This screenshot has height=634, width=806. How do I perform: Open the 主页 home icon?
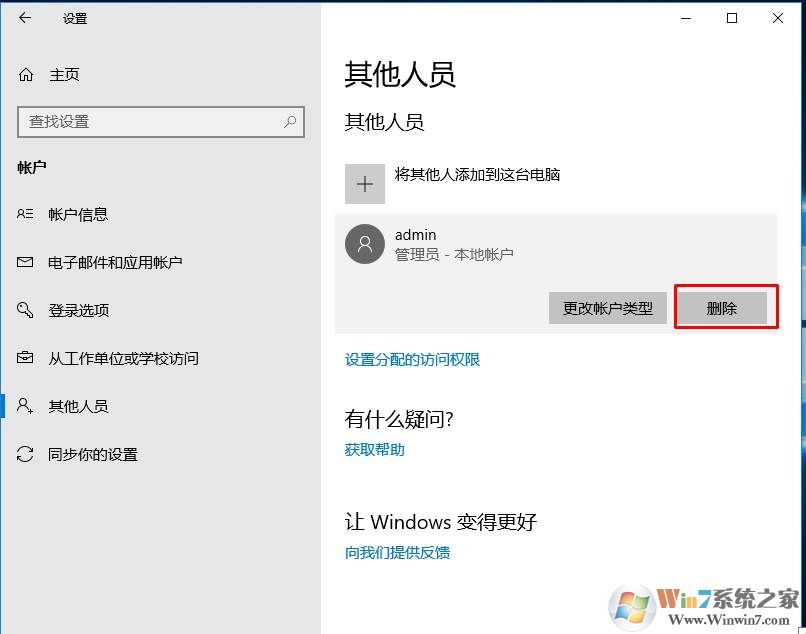26,75
